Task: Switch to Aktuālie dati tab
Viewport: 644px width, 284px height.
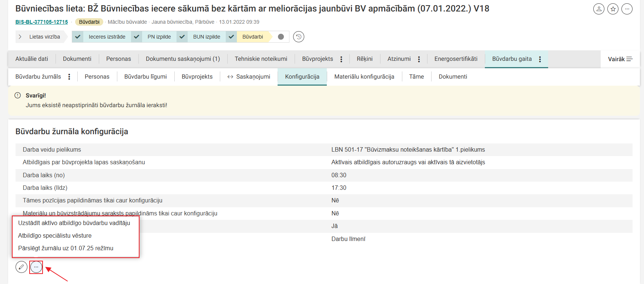Action: [32, 59]
